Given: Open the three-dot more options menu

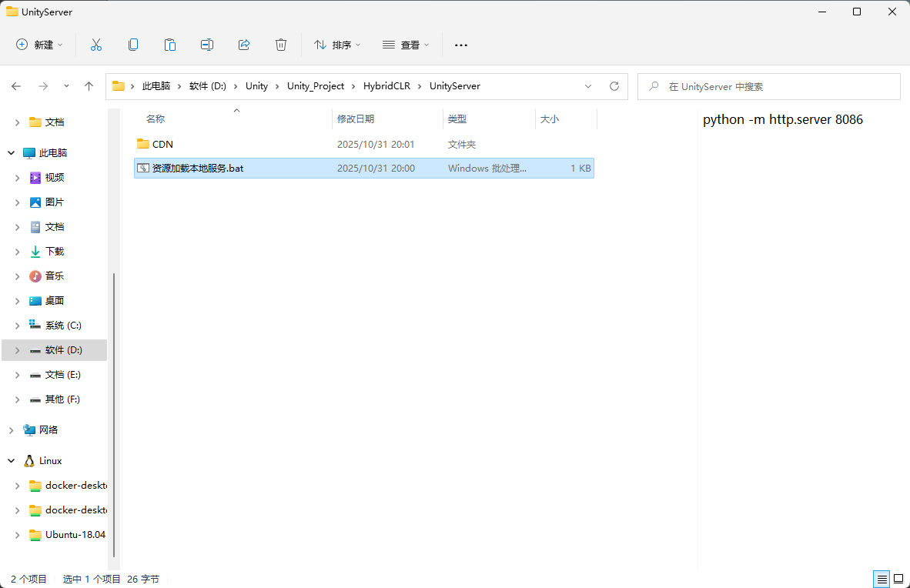Looking at the screenshot, I should pos(461,45).
